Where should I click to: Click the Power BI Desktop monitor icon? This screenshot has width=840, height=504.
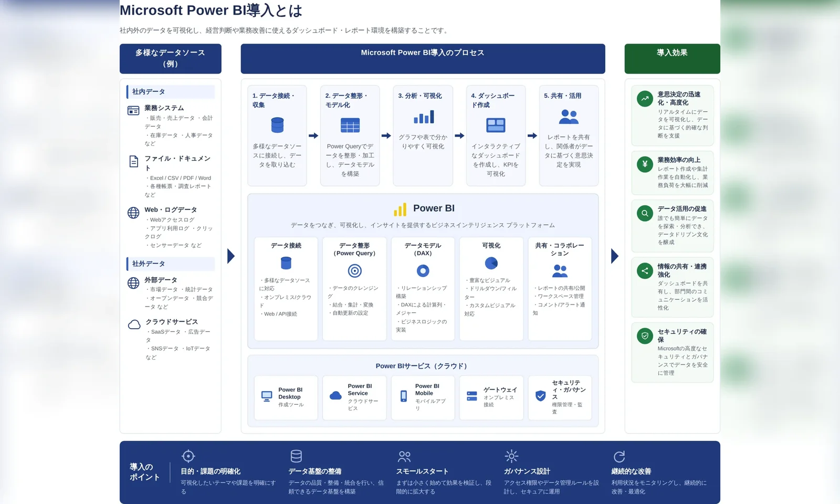[267, 396]
